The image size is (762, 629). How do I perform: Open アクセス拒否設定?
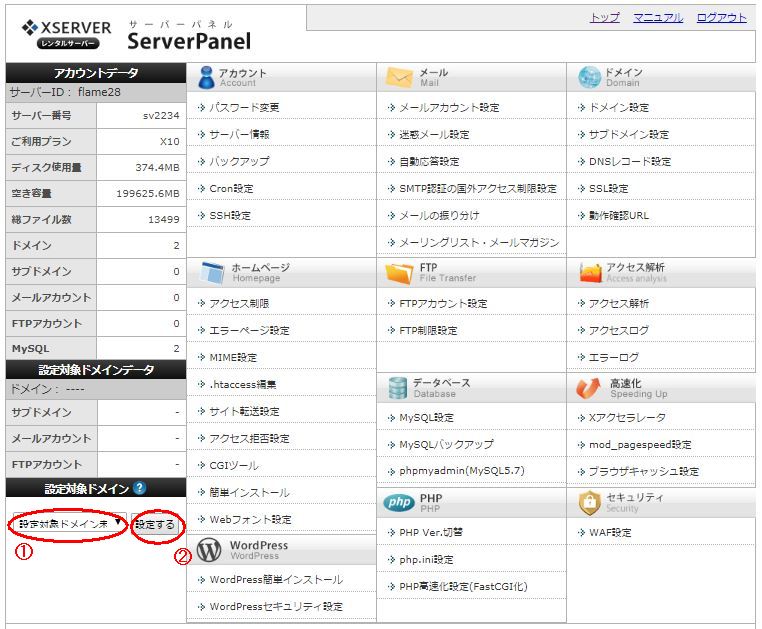tap(249, 438)
